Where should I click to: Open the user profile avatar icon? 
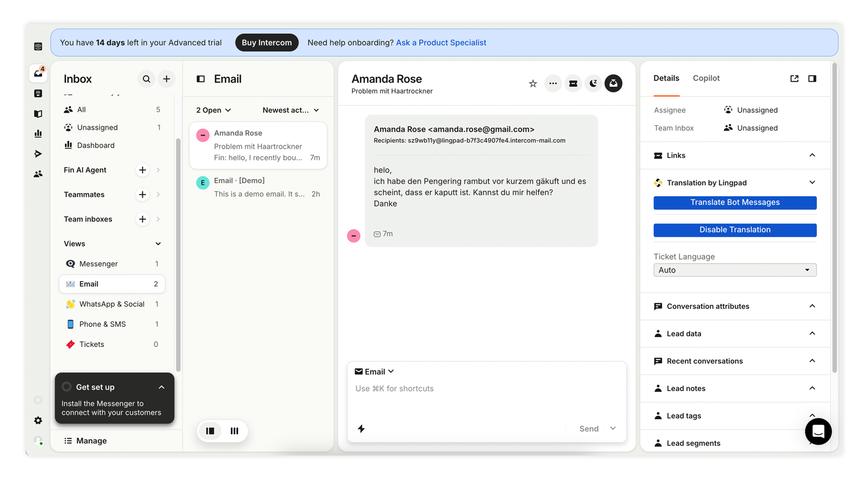[x=38, y=441]
